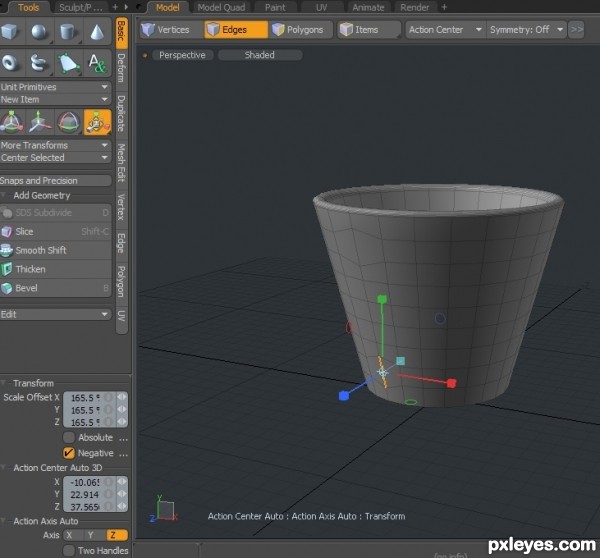Uncheck the Negative checkbox
This screenshot has width=600, height=558.
69,453
